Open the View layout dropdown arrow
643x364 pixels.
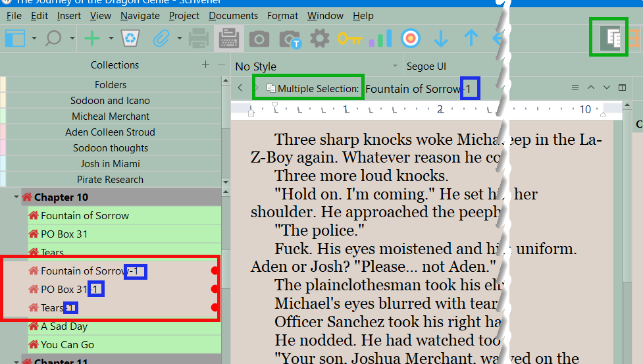[34, 39]
